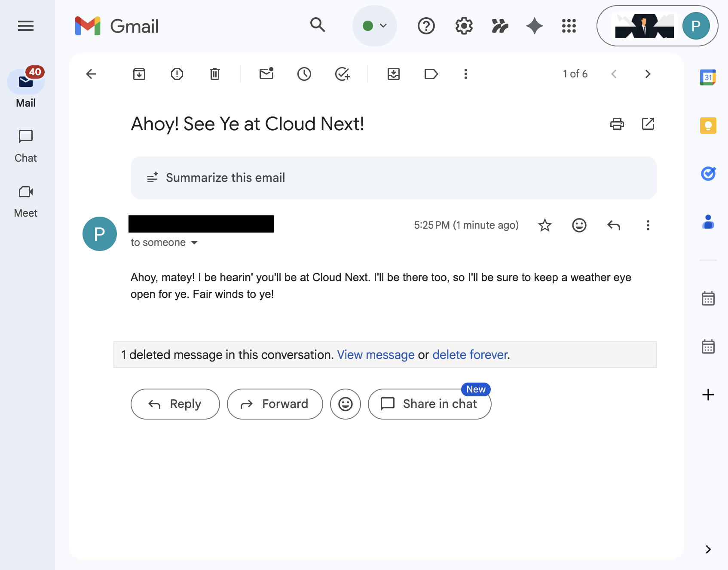Screen dimensions: 728x570
Task: Switch to the Meet section
Action: pos(26,201)
